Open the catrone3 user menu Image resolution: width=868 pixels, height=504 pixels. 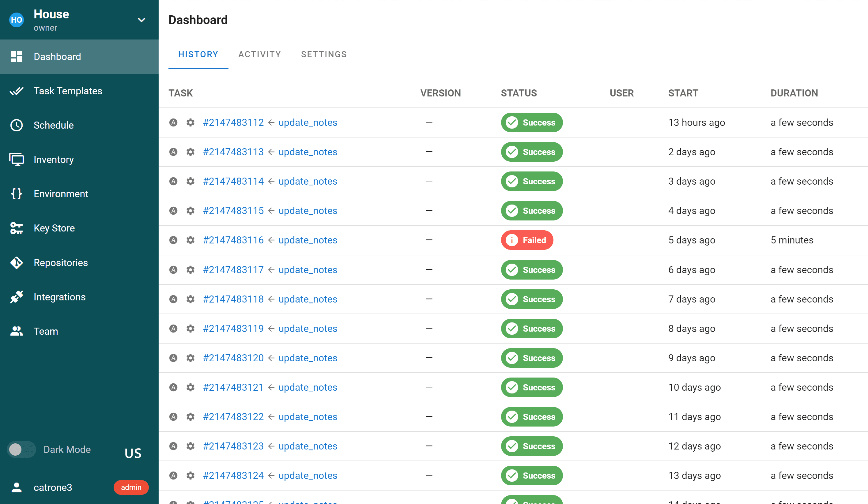click(x=53, y=487)
